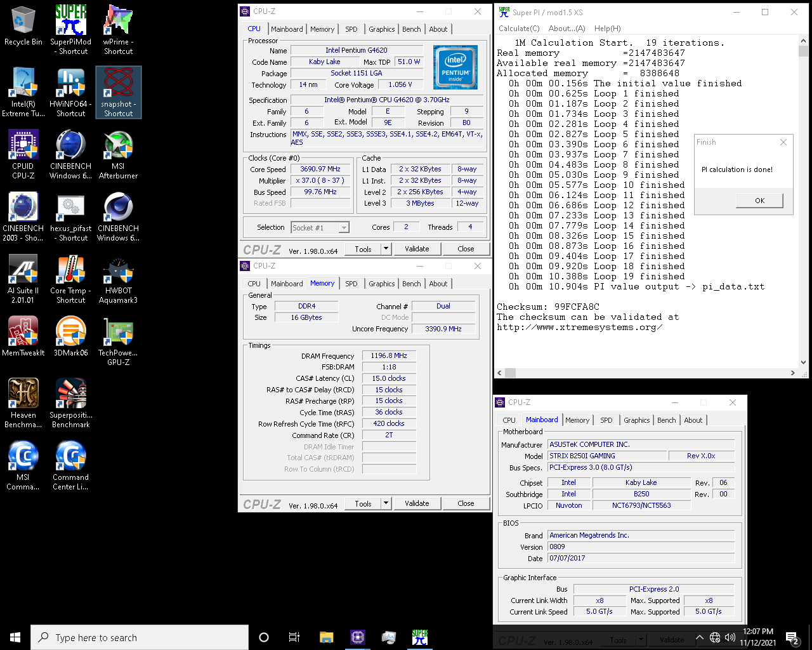Click http://www.xtremesystems.org/ text in Super PI

click(580, 327)
